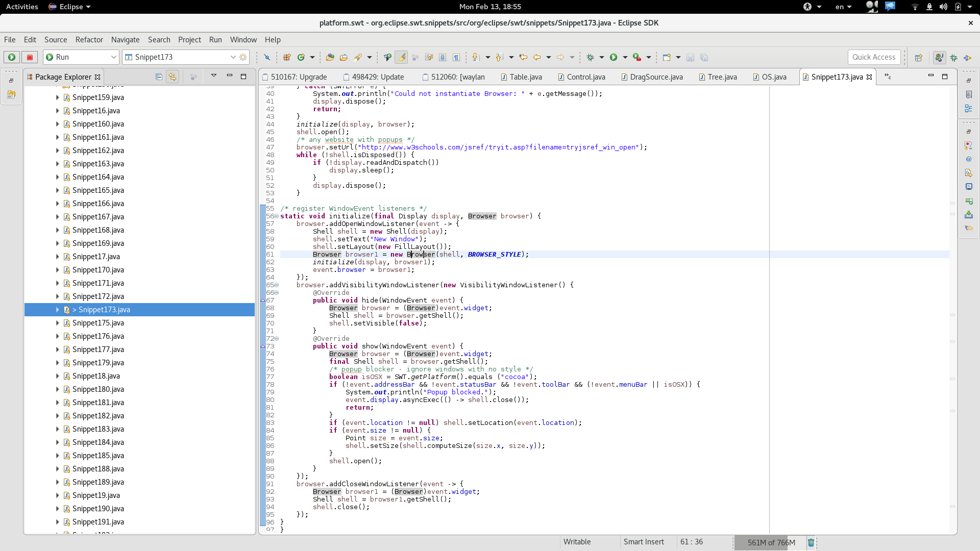The image size is (980, 551).
Task: Collapse the fold marker at line 65
Action: pyautogui.click(x=277, y=285)
